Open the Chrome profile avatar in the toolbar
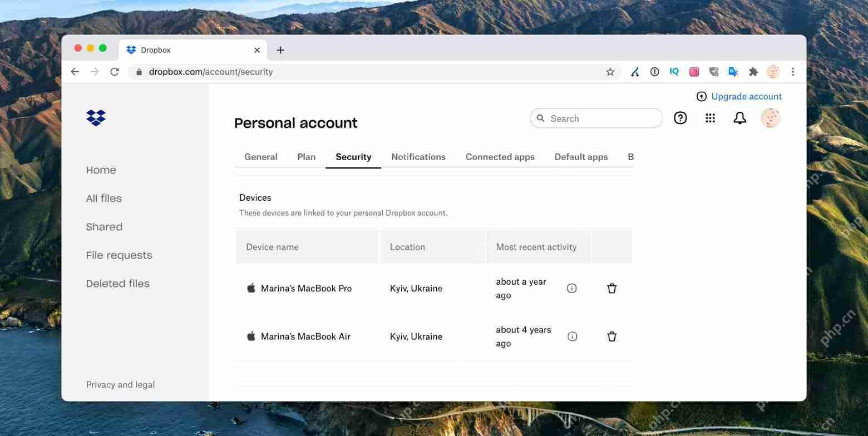868x436 pixels. pyautogui.click(x=773, y=72)
